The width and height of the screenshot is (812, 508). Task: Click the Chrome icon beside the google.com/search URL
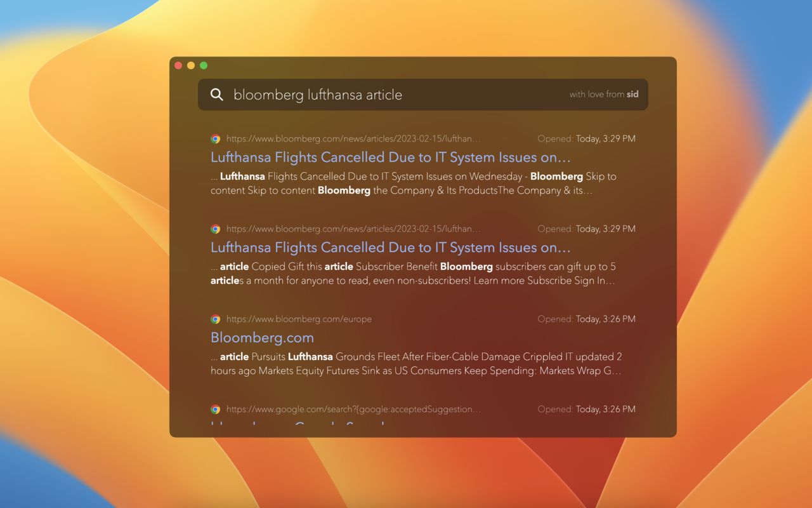point(216,409)
